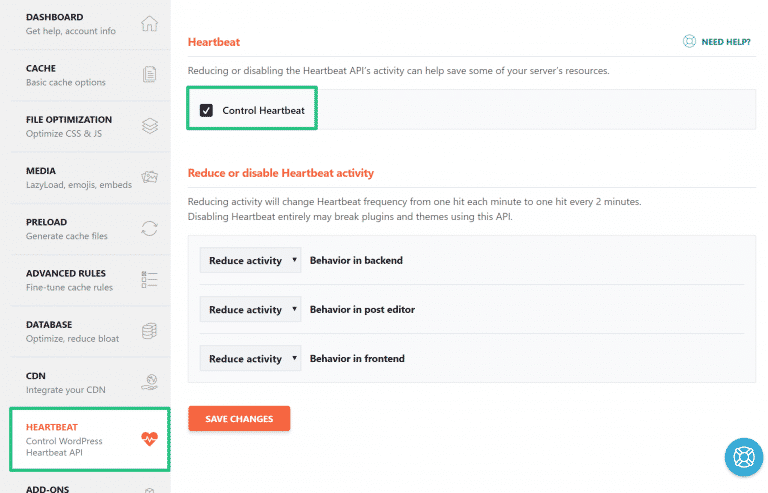Click the Advanced Rules list icon
Image resolution: width=768 pixels, height=493 pixels.
[149, 279]
